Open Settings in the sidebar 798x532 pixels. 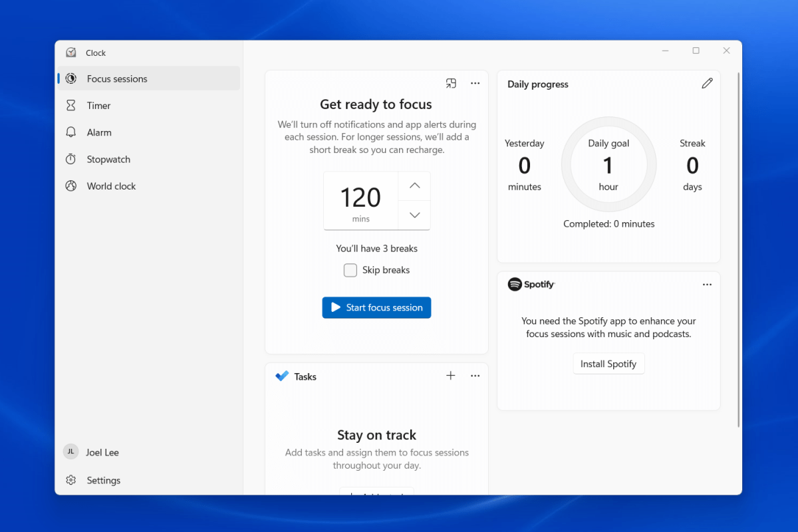click(x=148, y=480)
